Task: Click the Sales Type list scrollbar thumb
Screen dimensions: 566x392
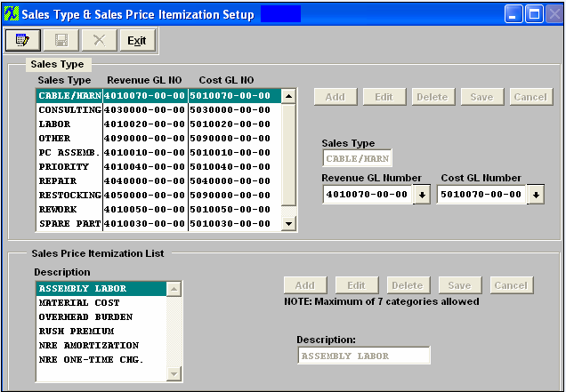Action: click(x=288, y=155)
